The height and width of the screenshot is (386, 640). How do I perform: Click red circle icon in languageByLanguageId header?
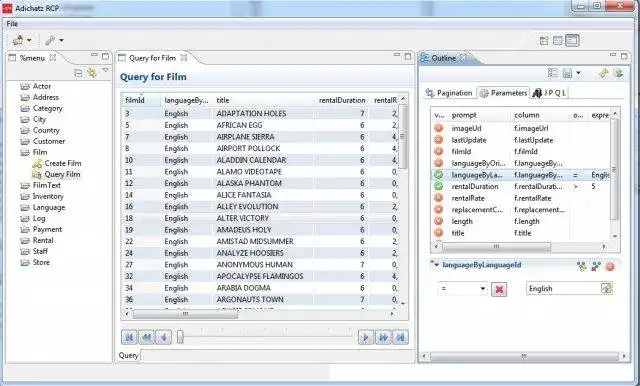pyautogui.click(x=610, y=266)
